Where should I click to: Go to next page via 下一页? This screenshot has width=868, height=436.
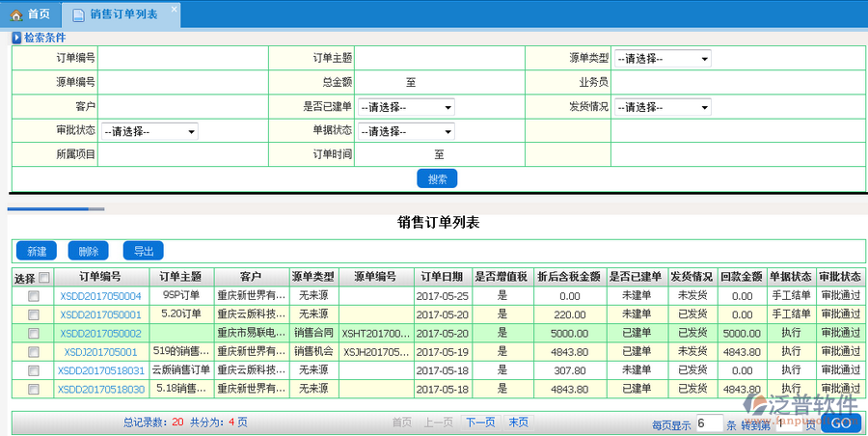pyautogui.click(x=479, y=422)
